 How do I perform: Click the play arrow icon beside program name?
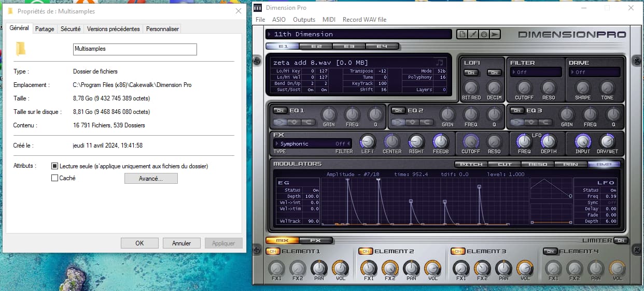click(495, 35)
